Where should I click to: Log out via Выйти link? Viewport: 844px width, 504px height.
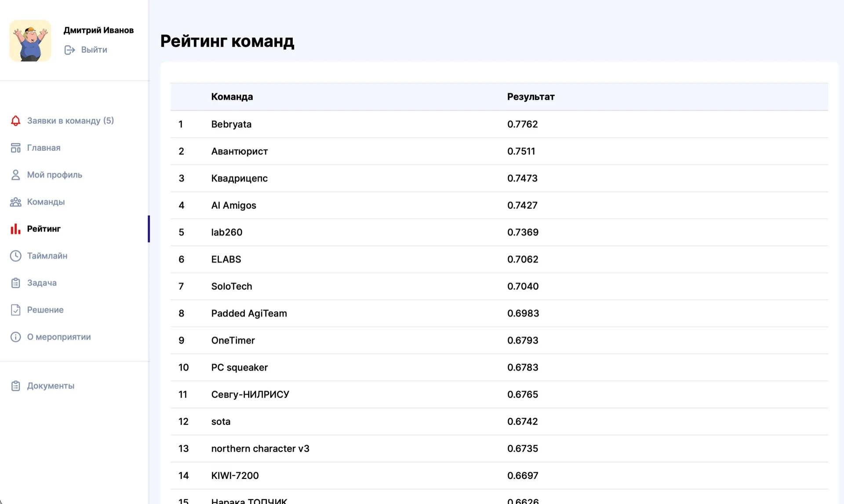94,50
